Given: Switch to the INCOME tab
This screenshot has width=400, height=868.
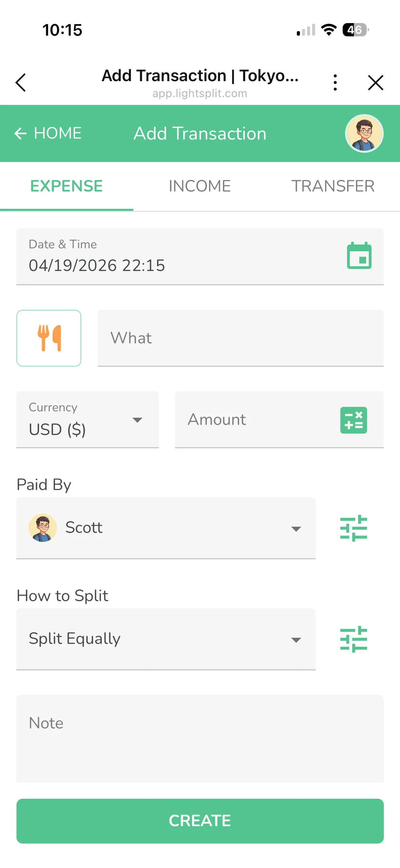Looking at the screenshot, I should (199, 186).
